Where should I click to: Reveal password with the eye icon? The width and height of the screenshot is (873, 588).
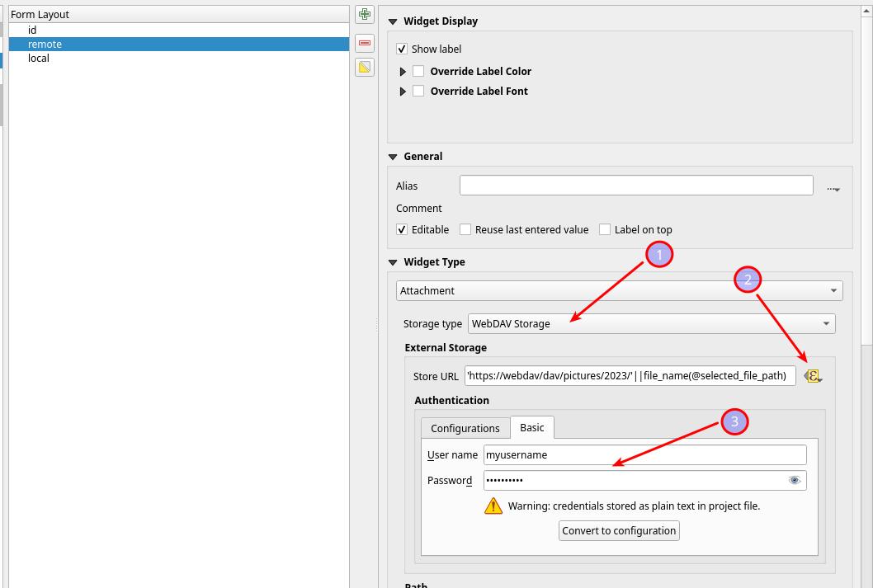(795, 480)
